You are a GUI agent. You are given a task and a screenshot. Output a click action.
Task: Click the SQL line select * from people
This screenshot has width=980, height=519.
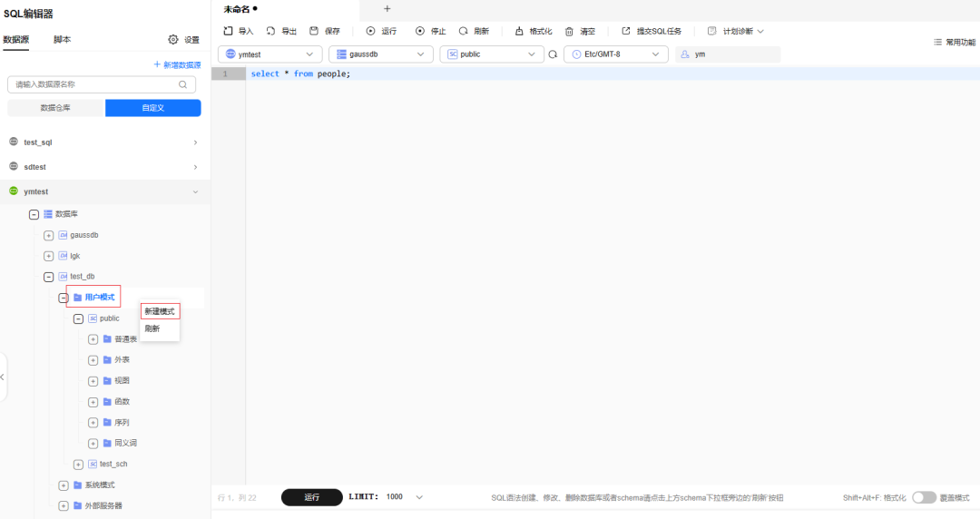coord(300,73)
